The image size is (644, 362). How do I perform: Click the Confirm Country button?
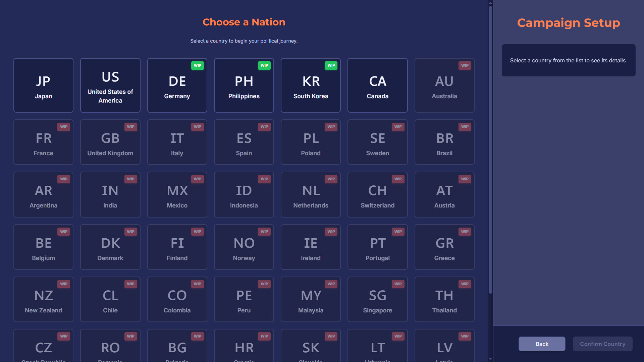coord(602,344)
